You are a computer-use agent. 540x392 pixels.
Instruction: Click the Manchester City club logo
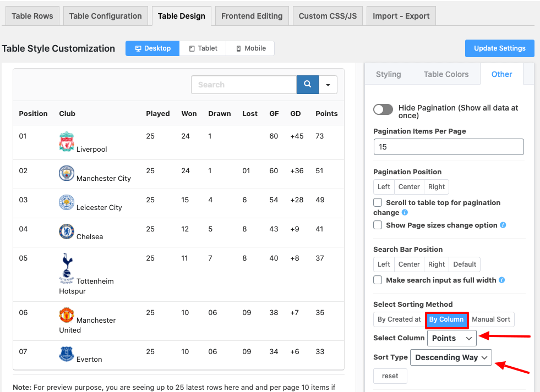[x=67, y=173]
